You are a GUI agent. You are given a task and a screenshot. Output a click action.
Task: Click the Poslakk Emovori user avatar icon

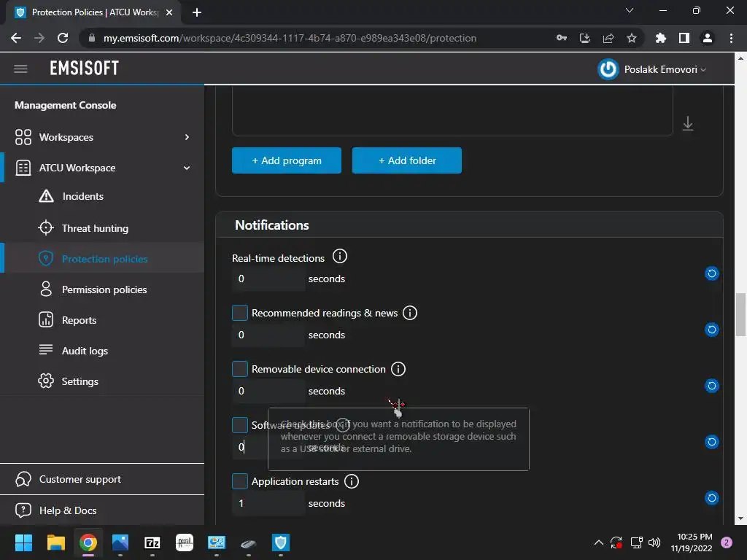[608, 69]
